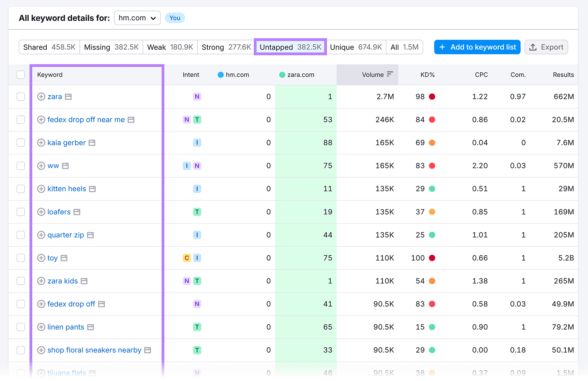588x381 pixels.
Task: Open the linen pants keyword link
Action: pos(66,327)
